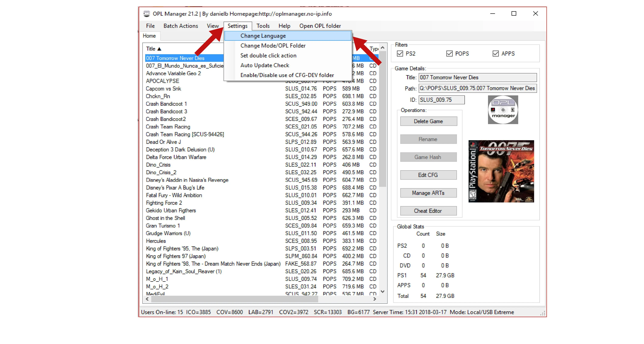Click the 007 Tomorrow Never Dies cover art
The height and width of the screenshot is (344, 644).
pyautogui.click(x=501, y=171)
